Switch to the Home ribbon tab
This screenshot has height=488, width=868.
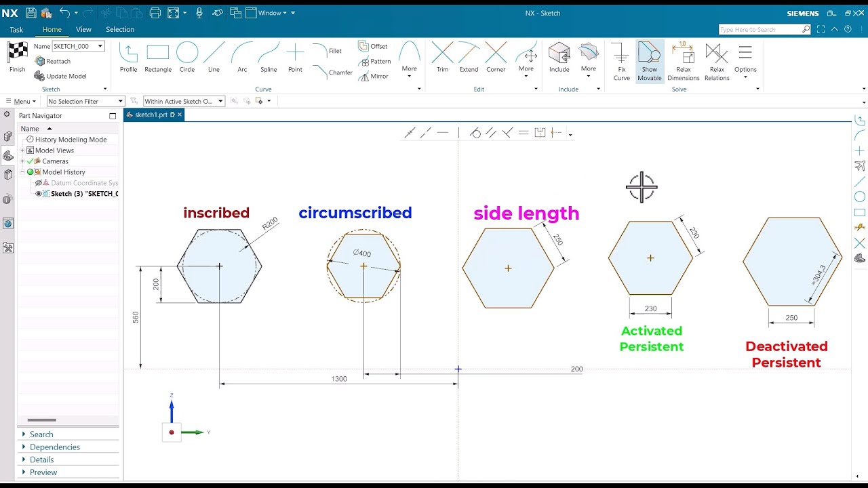coord(52,29)
